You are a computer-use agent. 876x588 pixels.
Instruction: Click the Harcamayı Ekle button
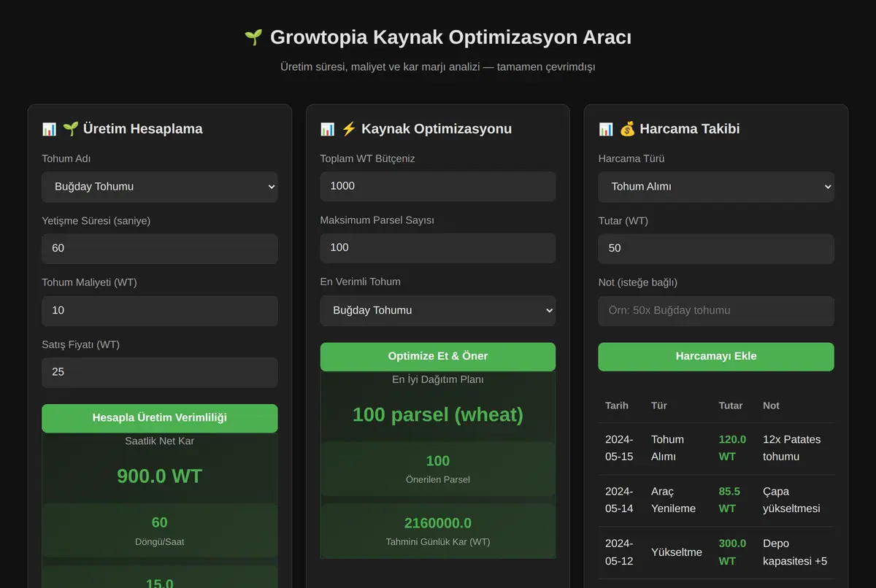(x=716, y=357)
